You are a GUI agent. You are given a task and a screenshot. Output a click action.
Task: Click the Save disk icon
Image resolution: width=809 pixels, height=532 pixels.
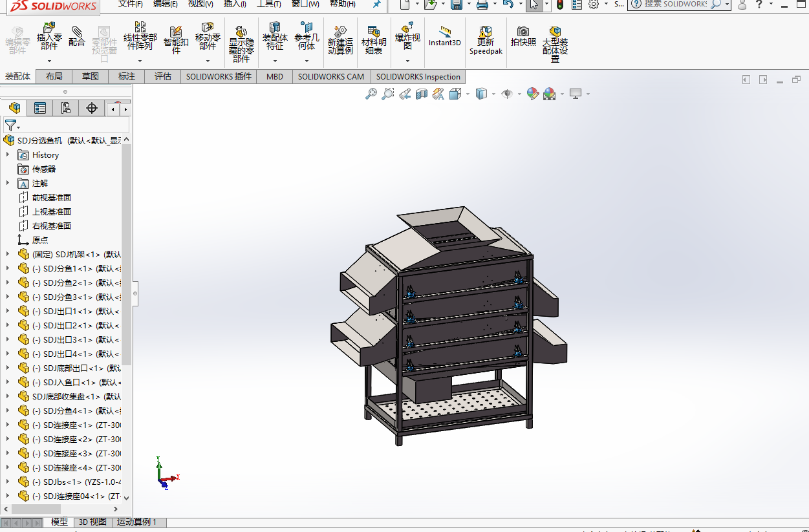[x=456, y=5]
